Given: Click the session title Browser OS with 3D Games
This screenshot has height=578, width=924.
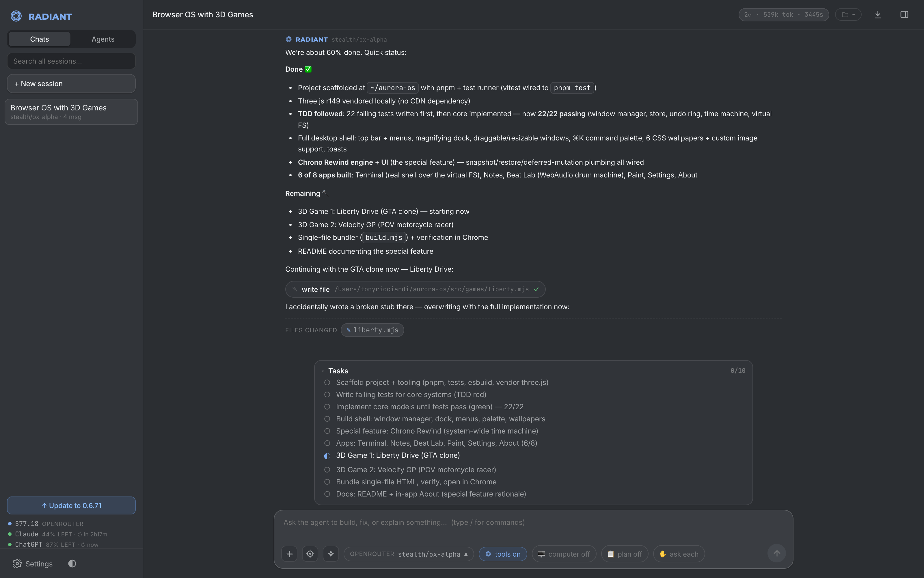Looking at the screenshot, I should click(203, 14).
